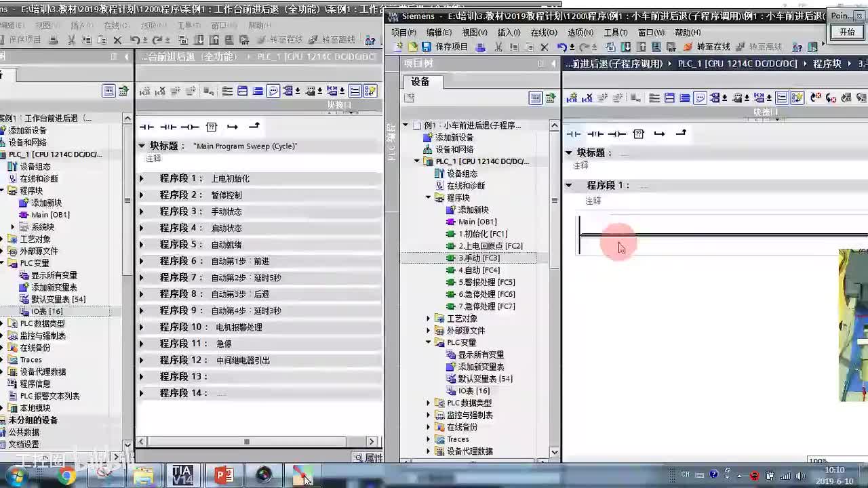Viewport: 868px width, 488px height.
Task: Insert a normally closed contact in right editor
Action: pyautogui.click(x=595, y=134)
